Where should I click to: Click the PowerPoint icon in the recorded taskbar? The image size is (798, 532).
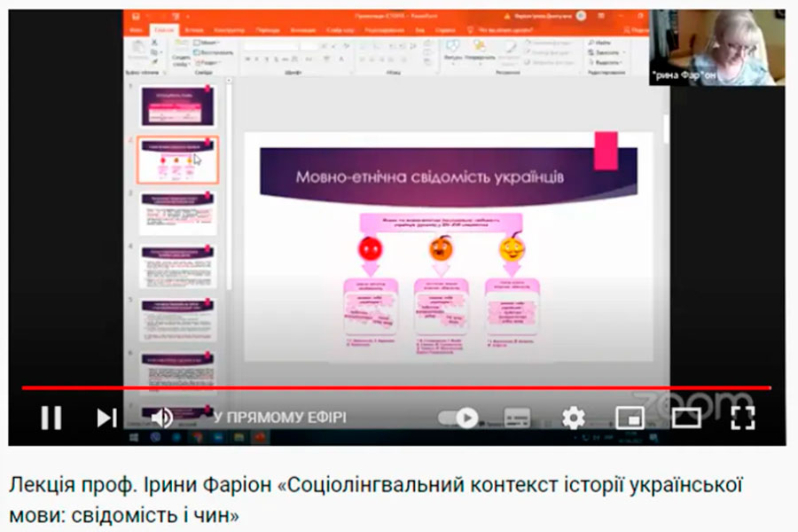coord(260,437)
